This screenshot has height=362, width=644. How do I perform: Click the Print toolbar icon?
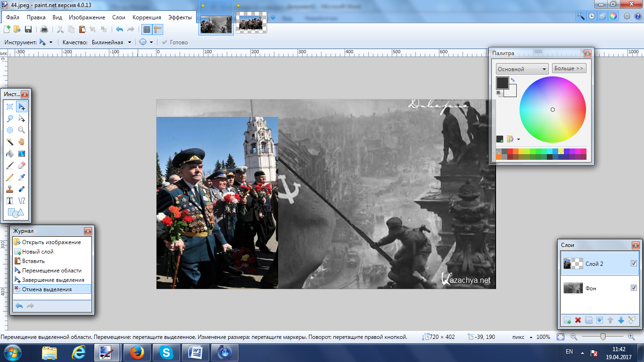point(44,29)
